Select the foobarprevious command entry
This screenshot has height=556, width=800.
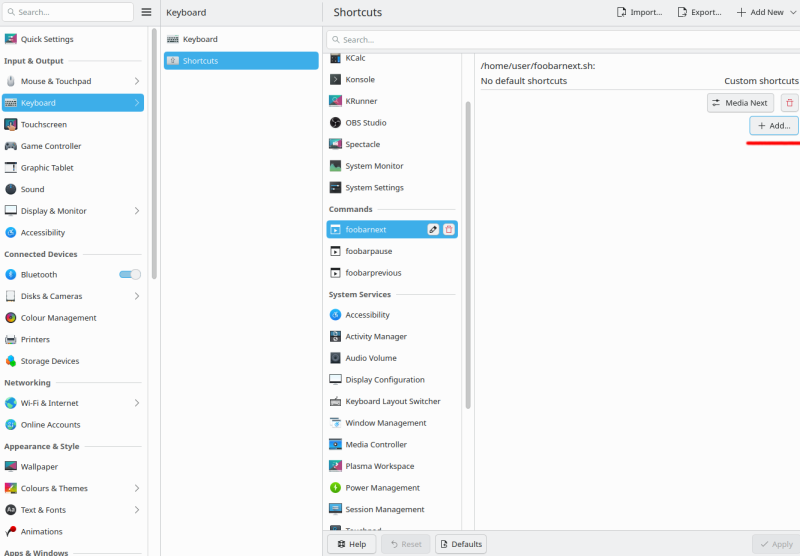coord(392,273)
